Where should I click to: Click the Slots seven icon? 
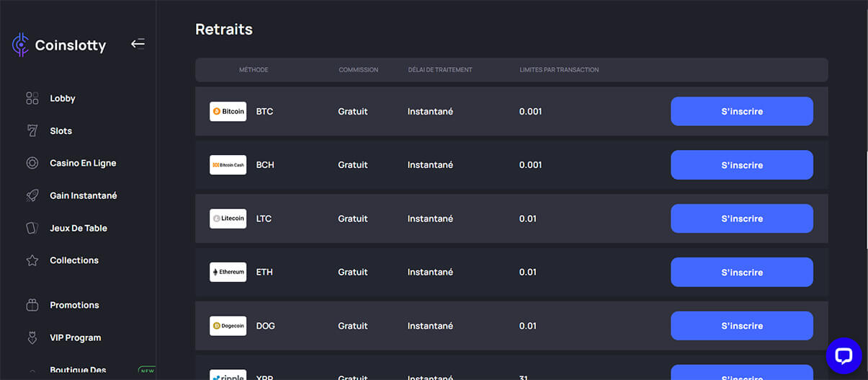32,131
